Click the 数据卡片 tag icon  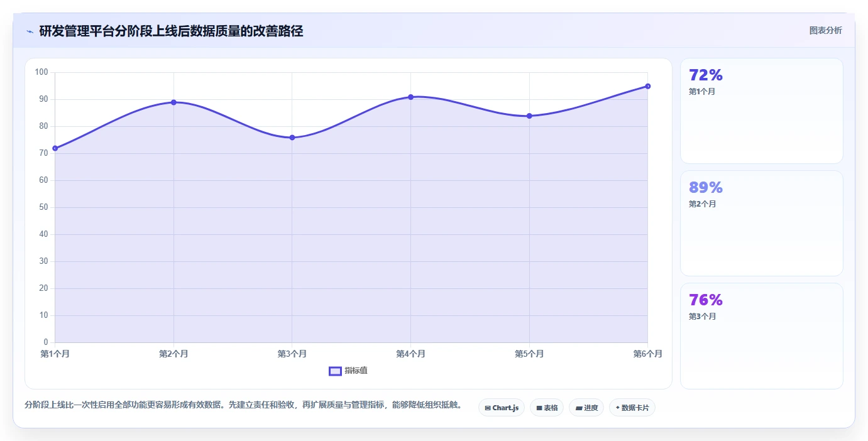click(x=617, y=408)
